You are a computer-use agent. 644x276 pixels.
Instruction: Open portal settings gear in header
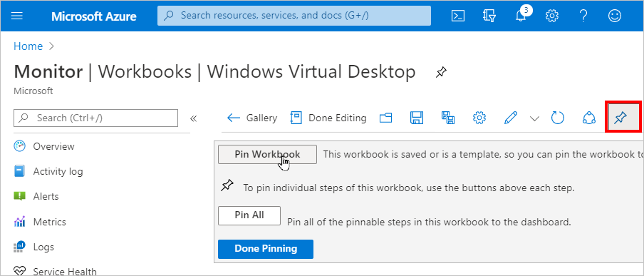pyautogui.click(x=552, y=16)
